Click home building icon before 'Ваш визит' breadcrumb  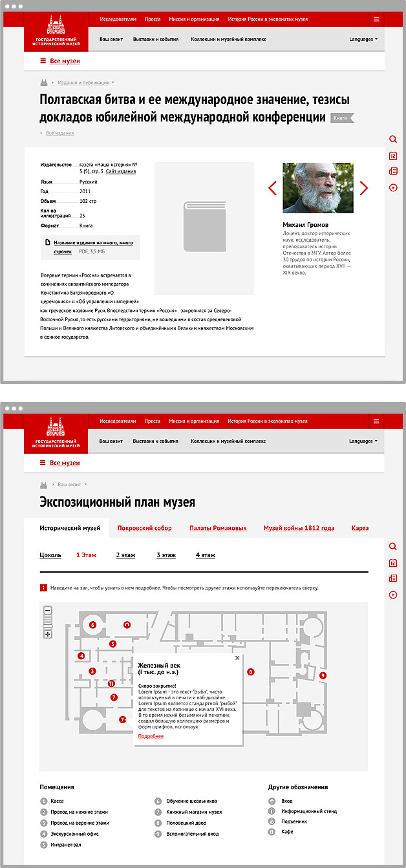[45, 484]
